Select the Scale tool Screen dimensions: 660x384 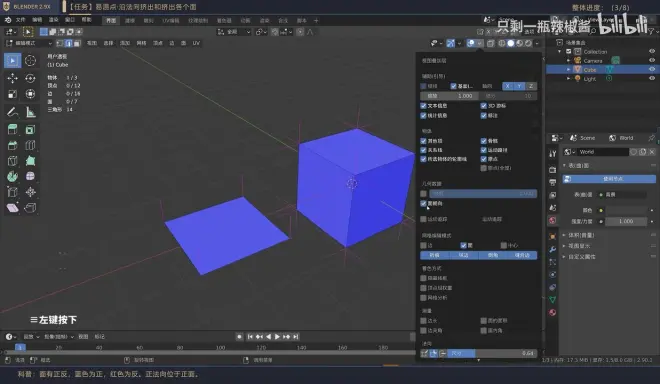tap(12, 94)
